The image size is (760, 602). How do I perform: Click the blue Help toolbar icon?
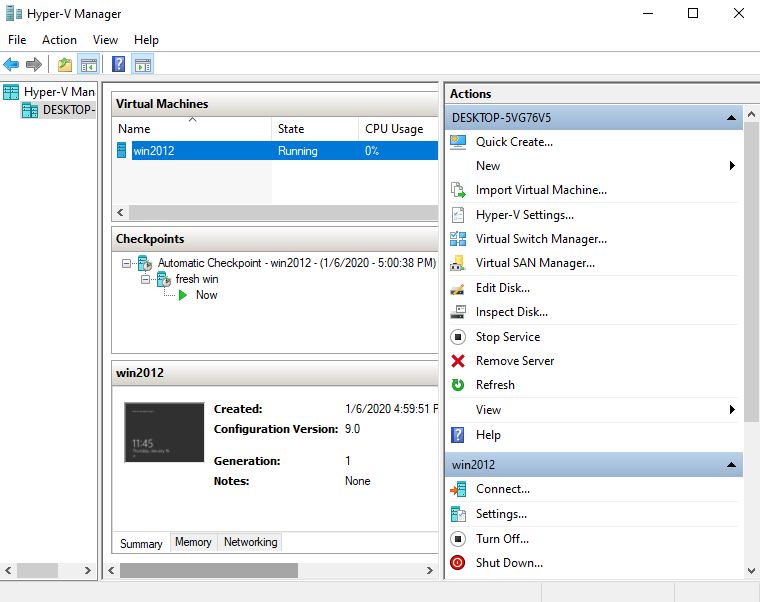118,64
